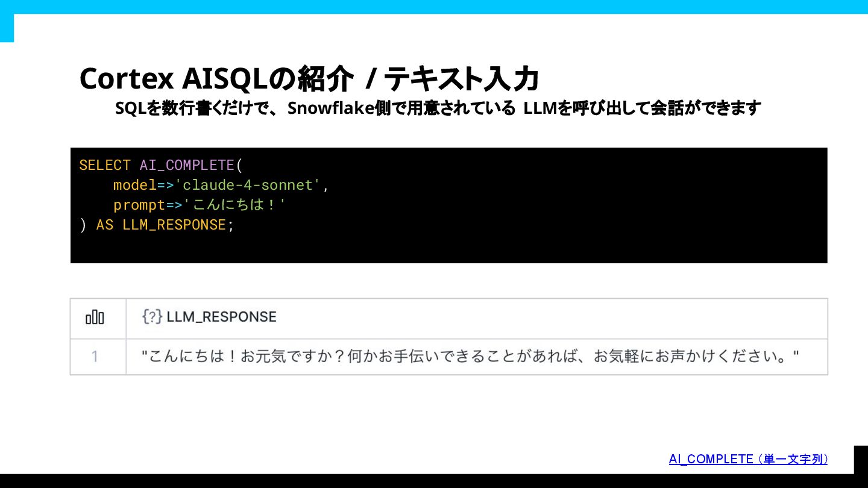The height and width of the screenshot is (488, 868).
Task: Click row number 1 in the results table
Action: click(x=95, y=357)
